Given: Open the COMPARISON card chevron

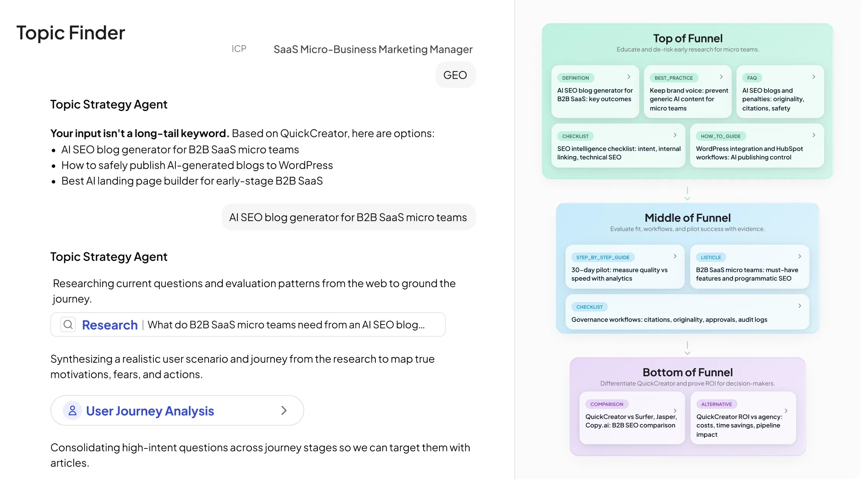Looking at the screenshot, I should click(x=675, y=411).
